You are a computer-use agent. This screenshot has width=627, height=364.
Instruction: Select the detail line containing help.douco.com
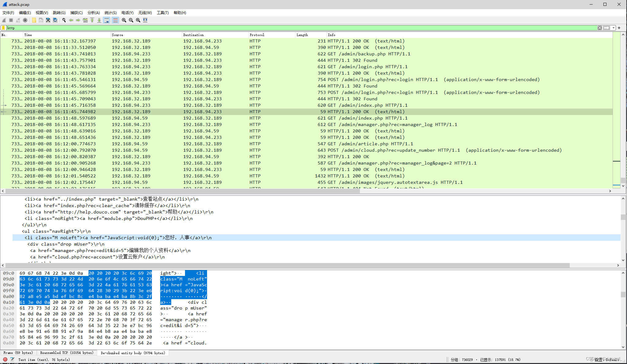316,212
